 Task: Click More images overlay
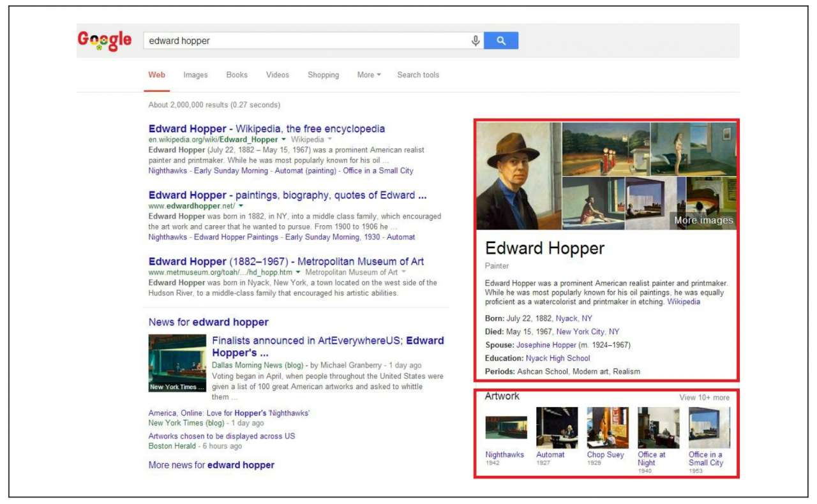click(x=703, y=221)
